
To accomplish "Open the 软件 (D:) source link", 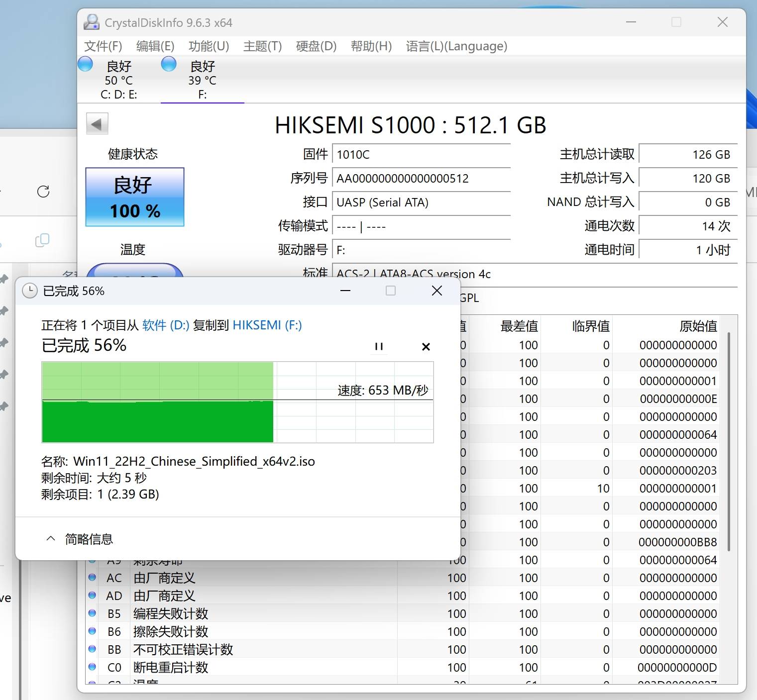I will (x=166, y=325).
